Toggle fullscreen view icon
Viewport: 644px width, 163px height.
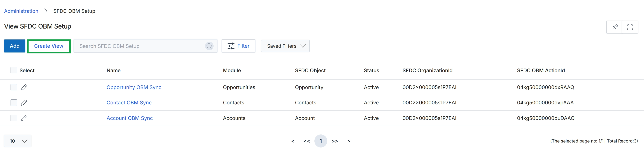click(x=630, y=27)
